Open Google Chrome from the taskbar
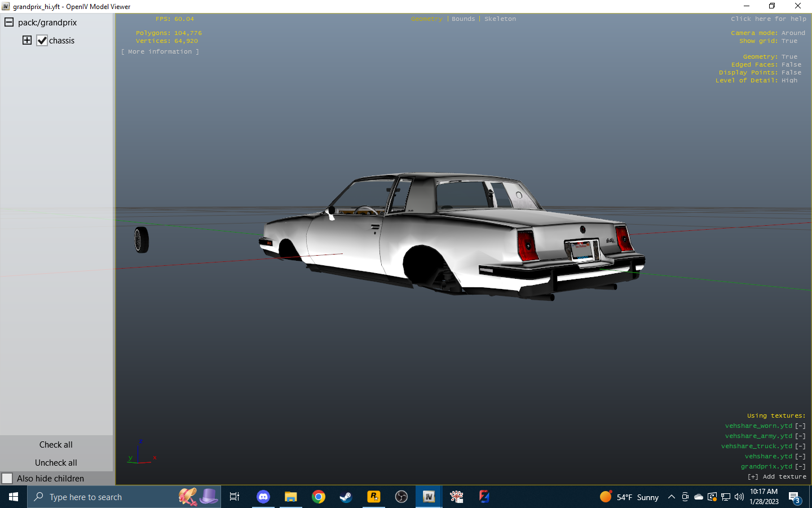 (x=319, y=497)
